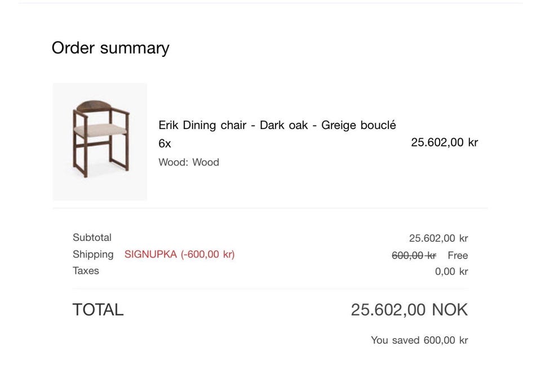The image size is (541, 392).
Task: Click the You saved 600,00 kr message
Action: tap(419, 340)
